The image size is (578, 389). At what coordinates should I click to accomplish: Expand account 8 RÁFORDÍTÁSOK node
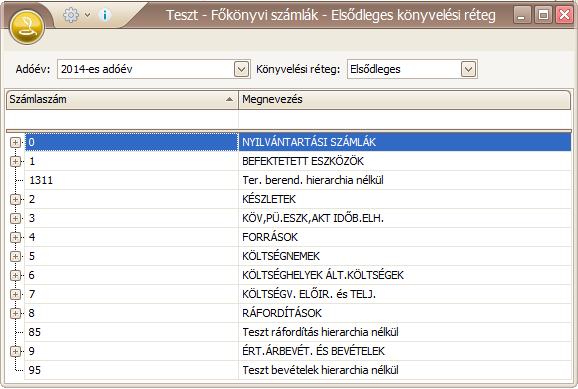pyautogui.click(x=15, y=313)
